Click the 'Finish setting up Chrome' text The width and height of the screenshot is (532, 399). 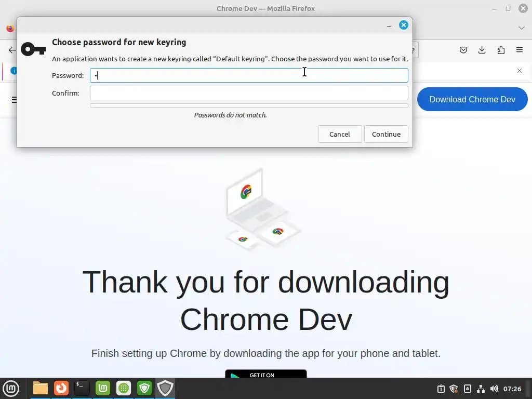(266, 353)
